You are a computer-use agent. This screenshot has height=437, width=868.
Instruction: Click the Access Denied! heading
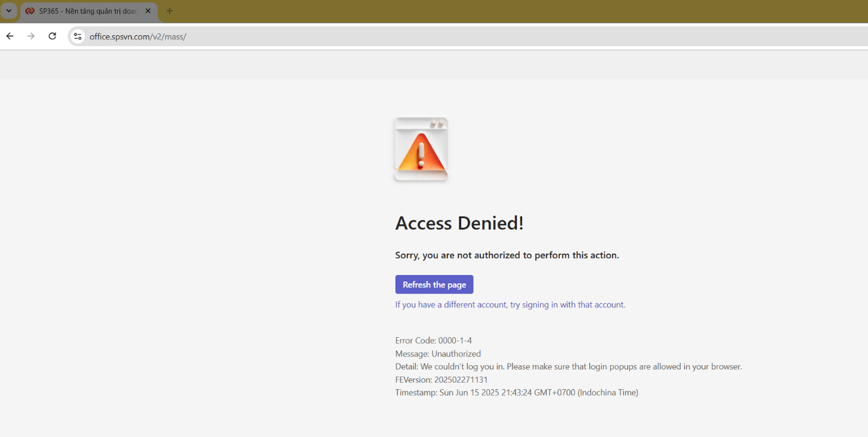[x=459, y=223]
